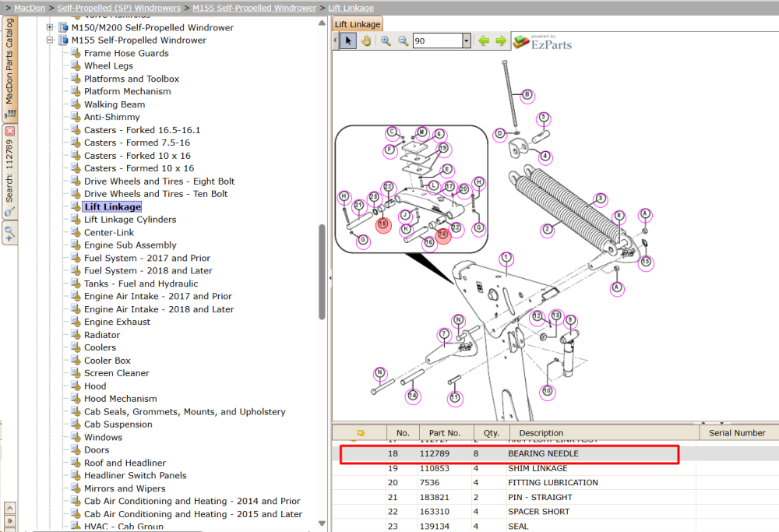The image size is (779, 532).
Task: Select Mirrors and Wipers entry
Action: [125, 488]
